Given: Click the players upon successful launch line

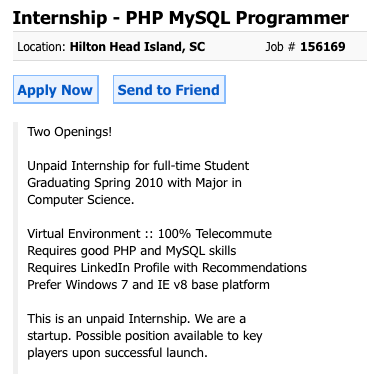Looking at the screenshot, I should [117, 353].
